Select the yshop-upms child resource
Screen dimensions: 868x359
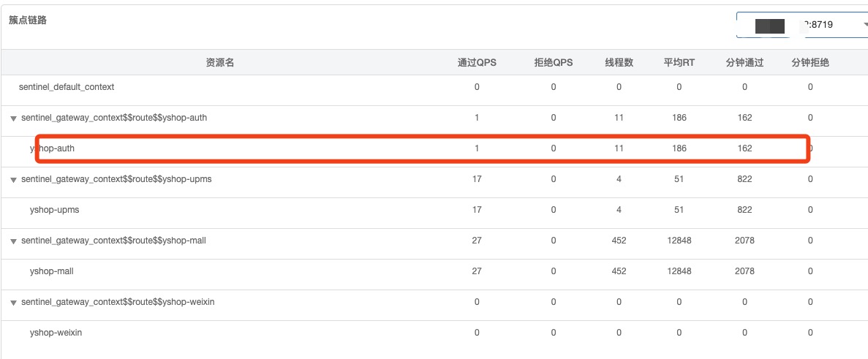[x=54, y=210]
